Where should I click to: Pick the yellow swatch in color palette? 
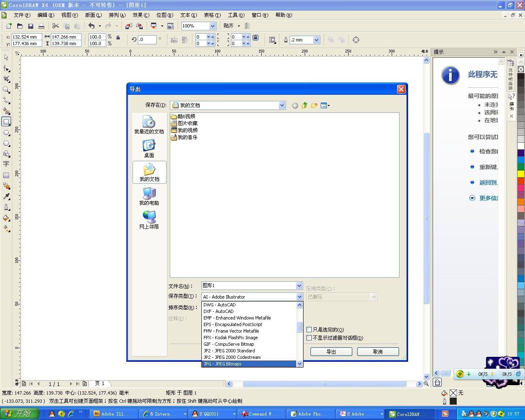coord(521,174)
